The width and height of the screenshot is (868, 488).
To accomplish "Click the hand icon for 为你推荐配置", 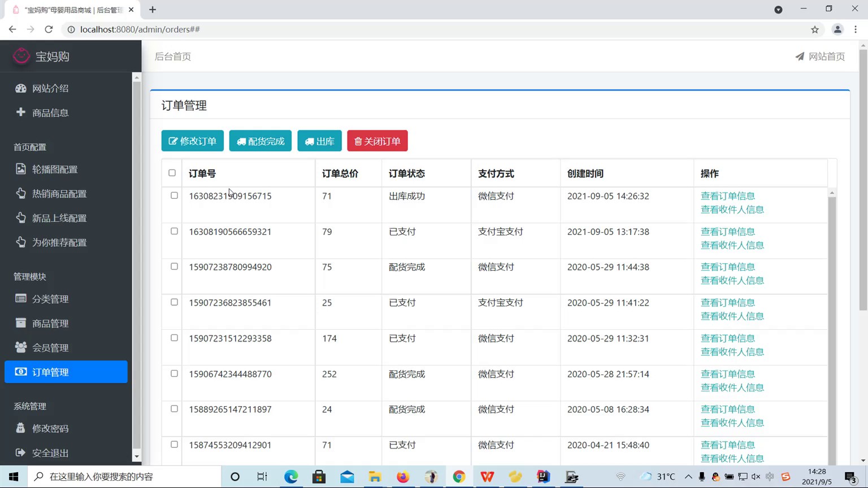I will coord(21,242).
